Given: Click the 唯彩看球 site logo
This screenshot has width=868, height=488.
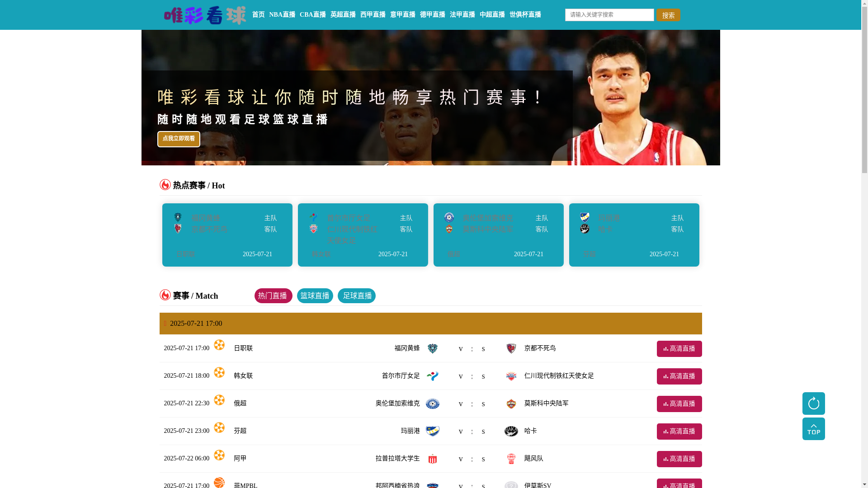Looking at the screenshot, I should point(205,15).
